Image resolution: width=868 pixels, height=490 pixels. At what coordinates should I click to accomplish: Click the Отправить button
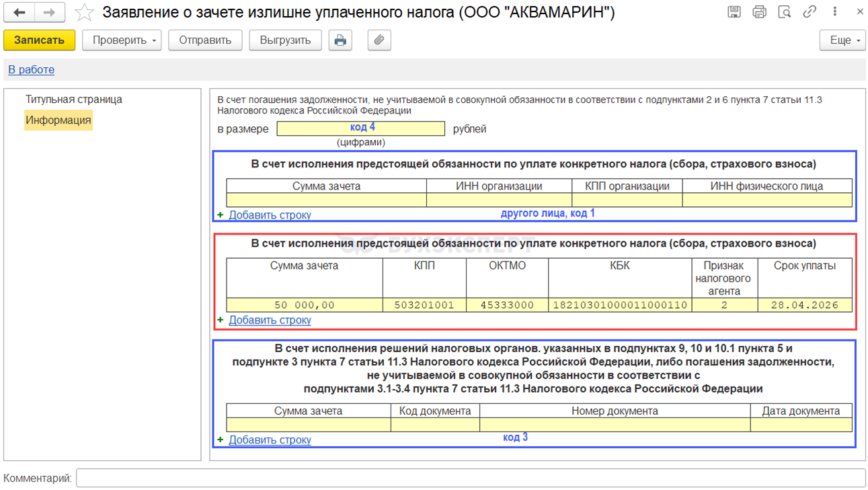click(205, 40)
